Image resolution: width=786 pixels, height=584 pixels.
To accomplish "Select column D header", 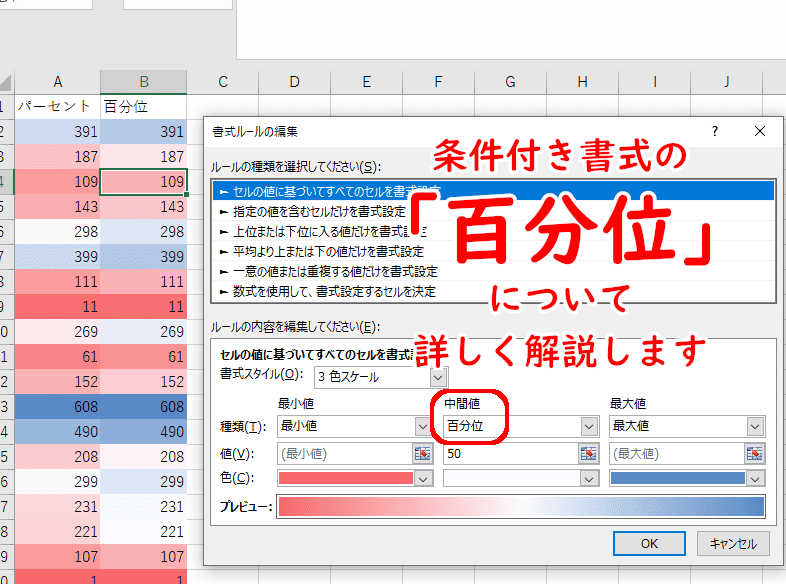I will tap(295, 82).
